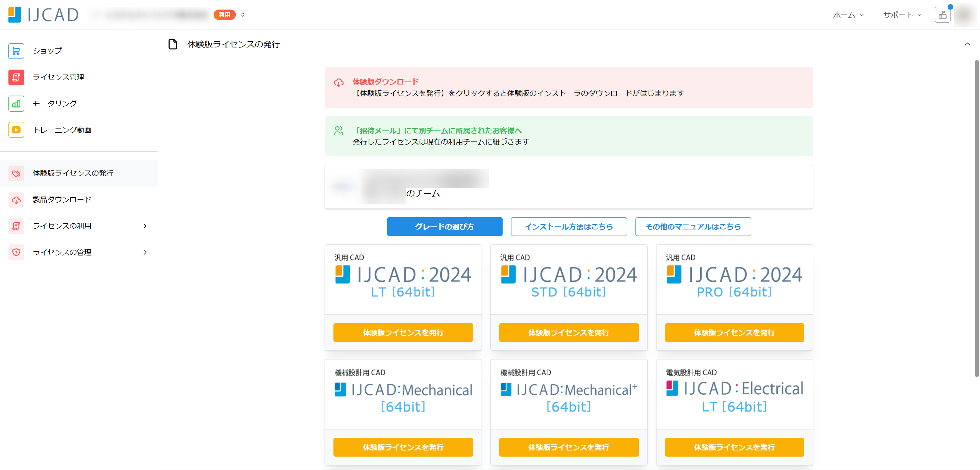Click the ライセンスの利用 document icon
The width and height of the screenshot is (980, 470).
point(16,226)
